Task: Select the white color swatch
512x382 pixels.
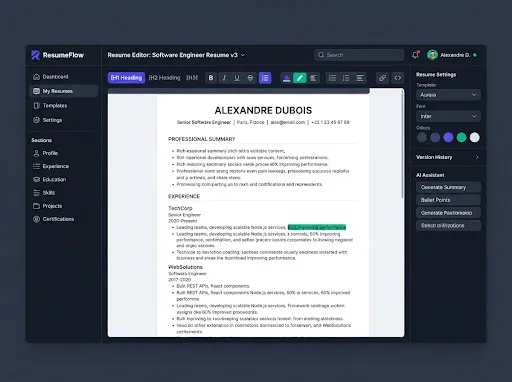Action: [x=475, y=137]
